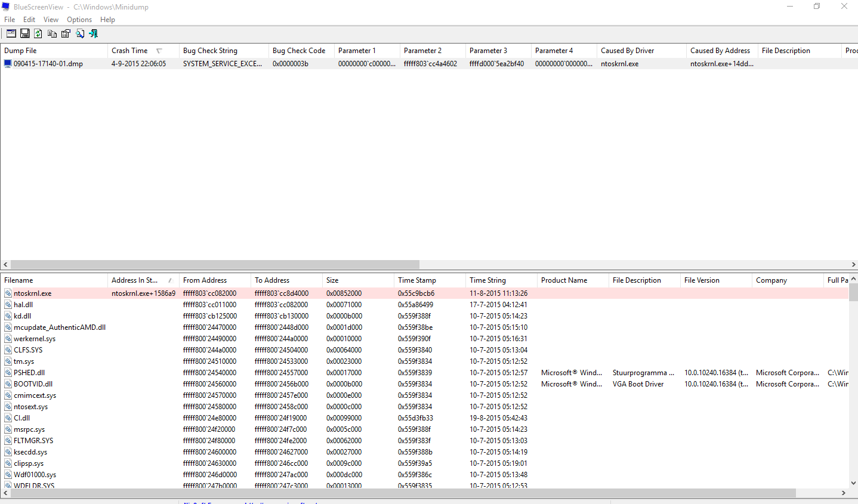Click the Caused By Address column header

tap(722, 51)
